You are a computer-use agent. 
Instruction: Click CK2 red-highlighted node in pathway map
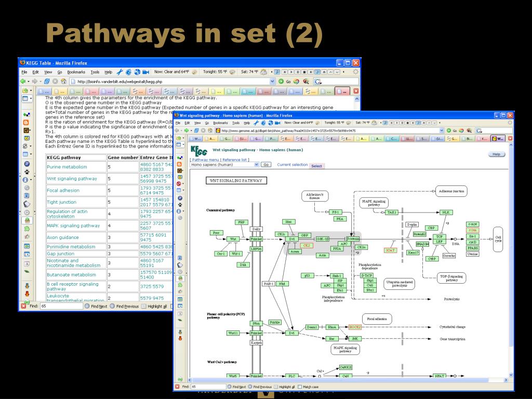point(307,245)
